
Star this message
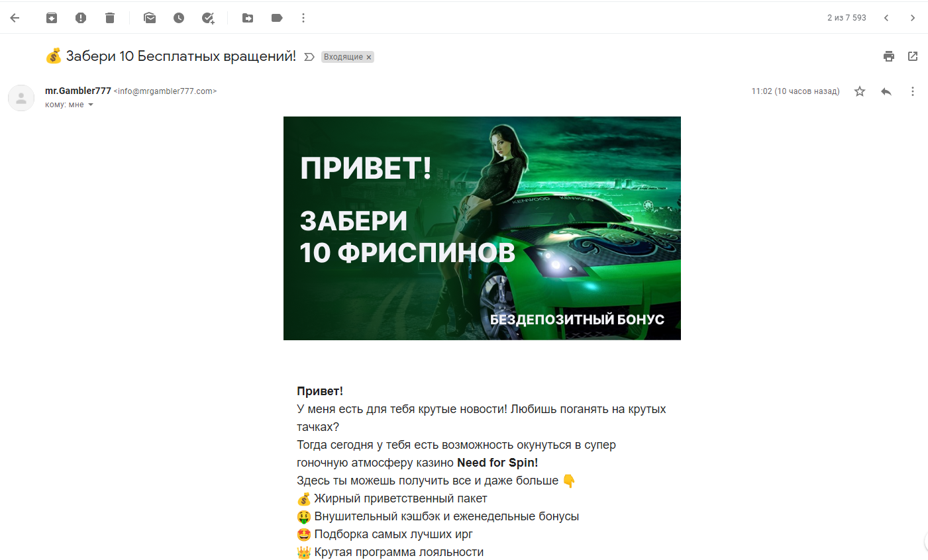click(860, 91)
